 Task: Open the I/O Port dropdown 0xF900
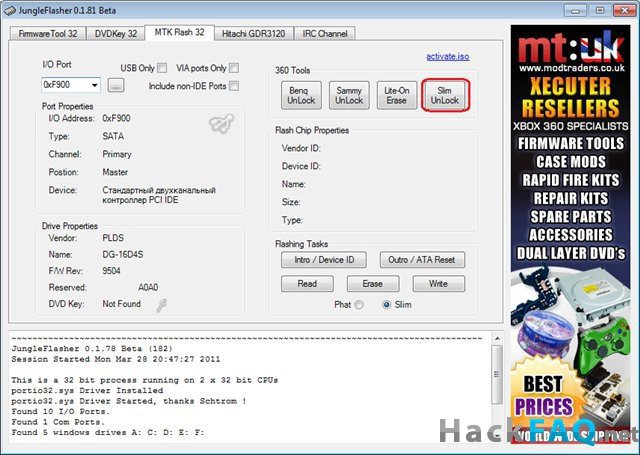(71, 85)
